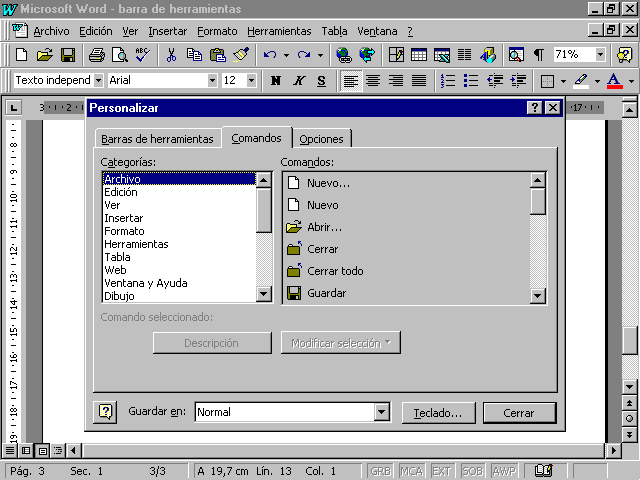Click the Teclado... button

coord(438,413)
